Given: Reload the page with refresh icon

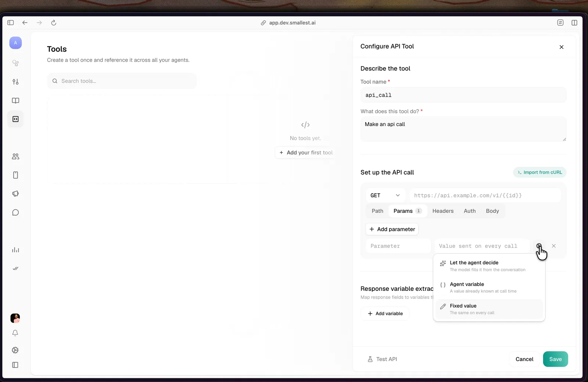Looking at the screenshot, I should [x=54, y=22].
